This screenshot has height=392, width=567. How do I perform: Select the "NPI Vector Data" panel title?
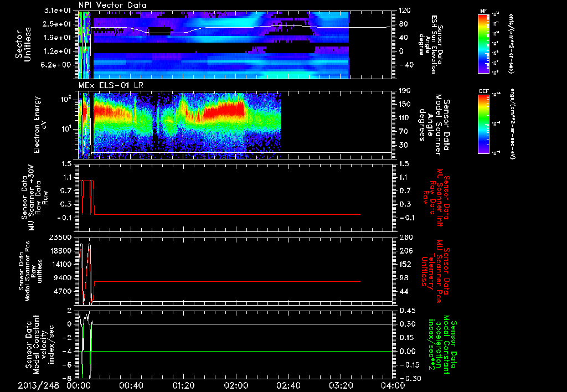(x=112, y=5)
